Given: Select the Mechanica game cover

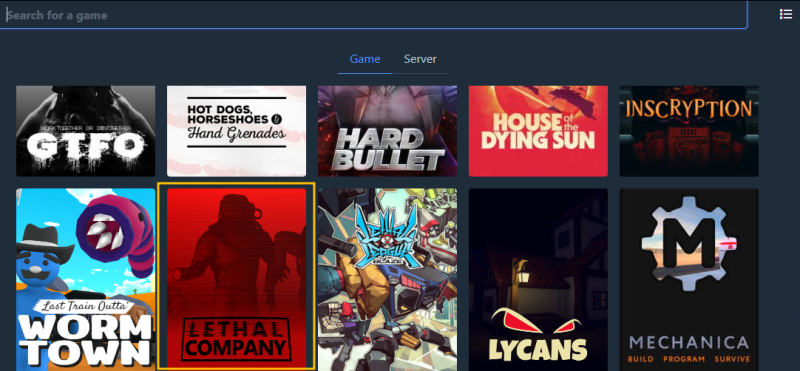Looking at the screenshot, I should click(x=689, y=280).
